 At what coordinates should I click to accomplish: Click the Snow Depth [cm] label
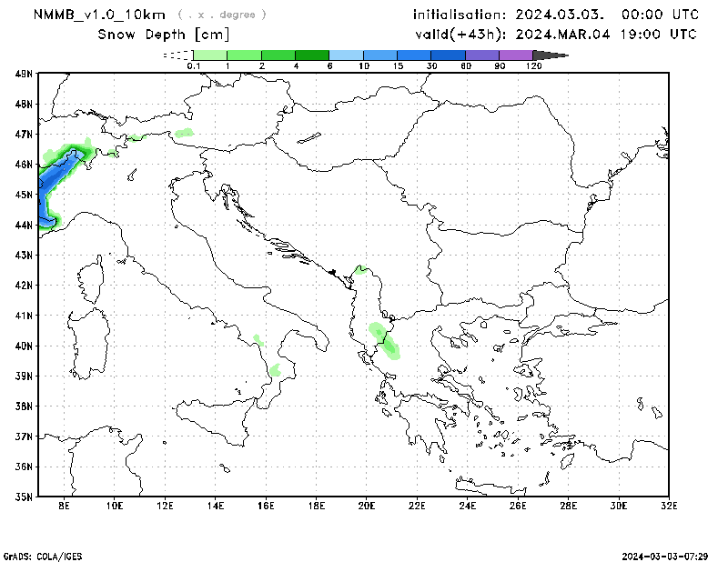coord(164,35)
